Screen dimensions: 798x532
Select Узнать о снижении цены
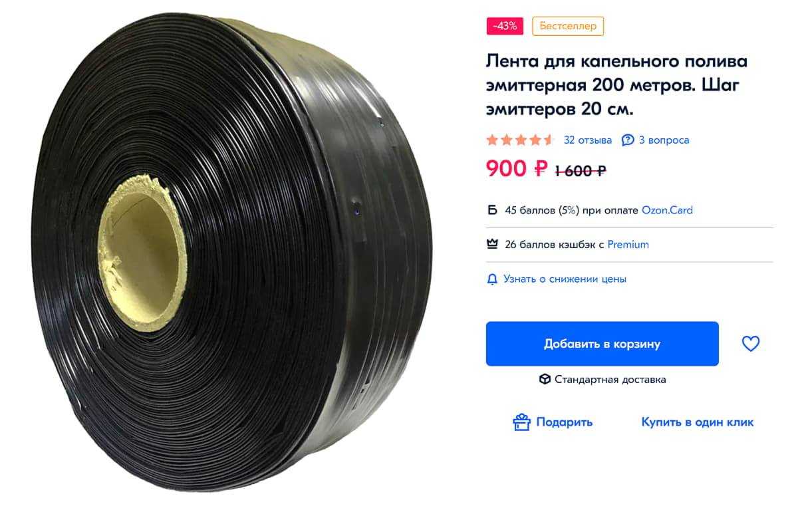(x=565, y=279)
